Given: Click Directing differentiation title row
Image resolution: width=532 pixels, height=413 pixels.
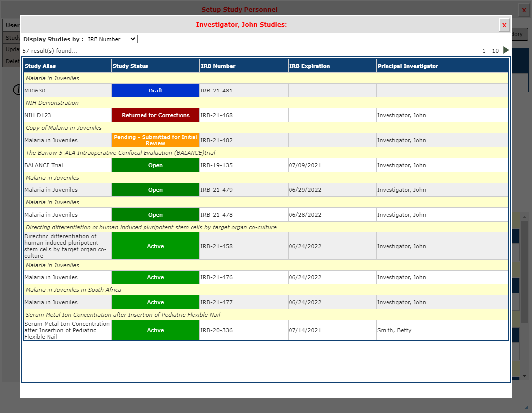Looking at the screenshot, I should click(x=266, y=227).
